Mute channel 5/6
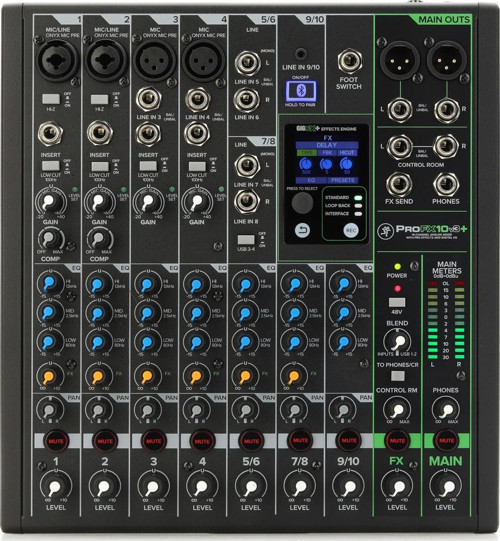This screenshot has width=500, height=541. [x=251, y=441]
